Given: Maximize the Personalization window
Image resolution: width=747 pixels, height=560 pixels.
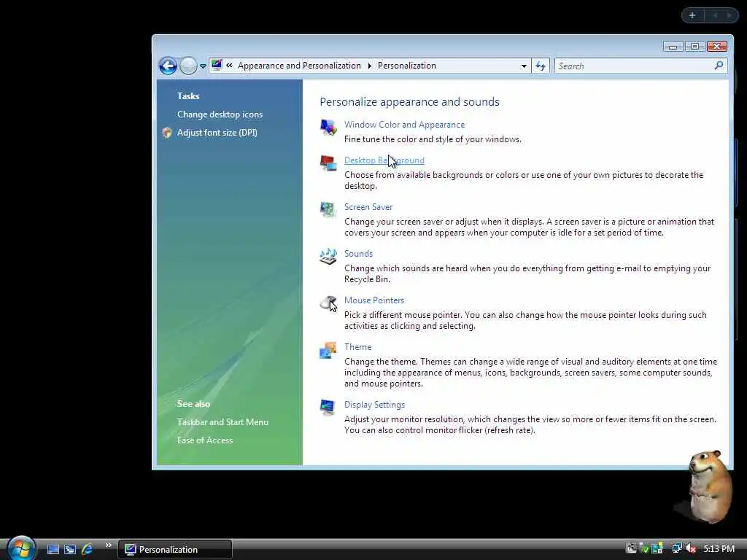Looking at the screenshot, I should pos(694,46).
